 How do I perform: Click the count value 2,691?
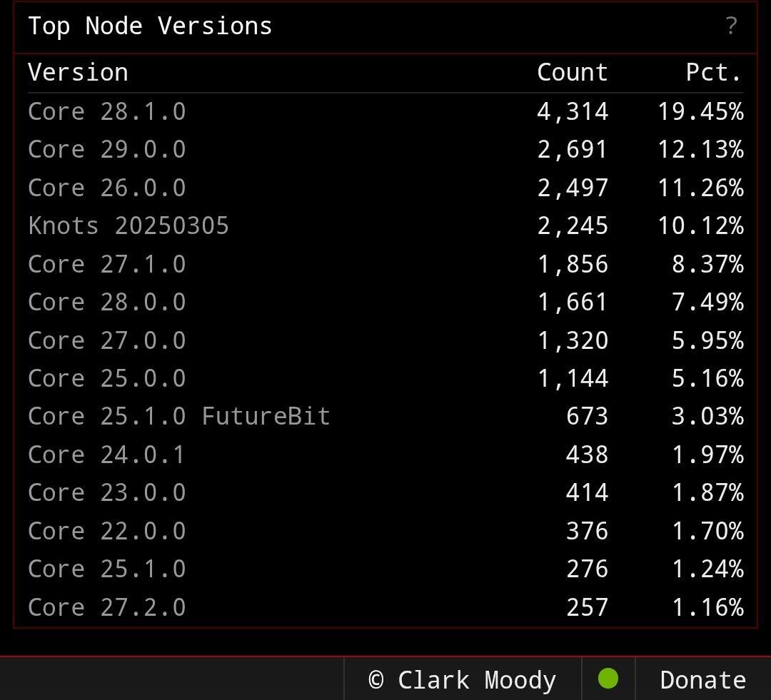point(573,150)
